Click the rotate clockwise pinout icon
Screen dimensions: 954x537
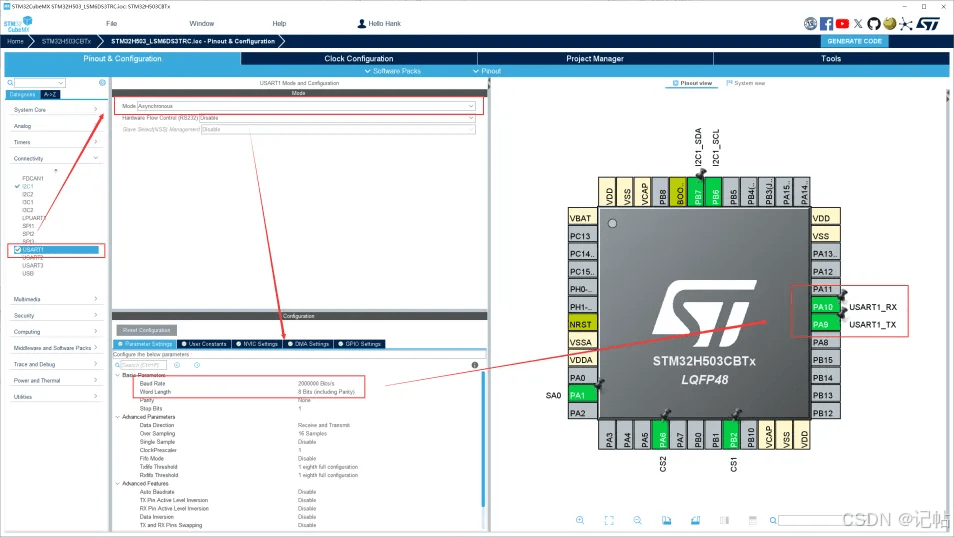click(x=666, y=520)
